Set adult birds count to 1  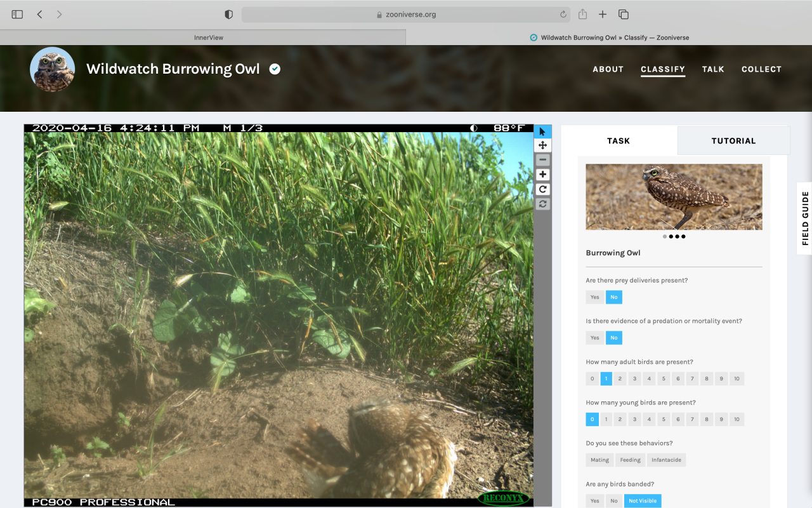coord(606,378)
